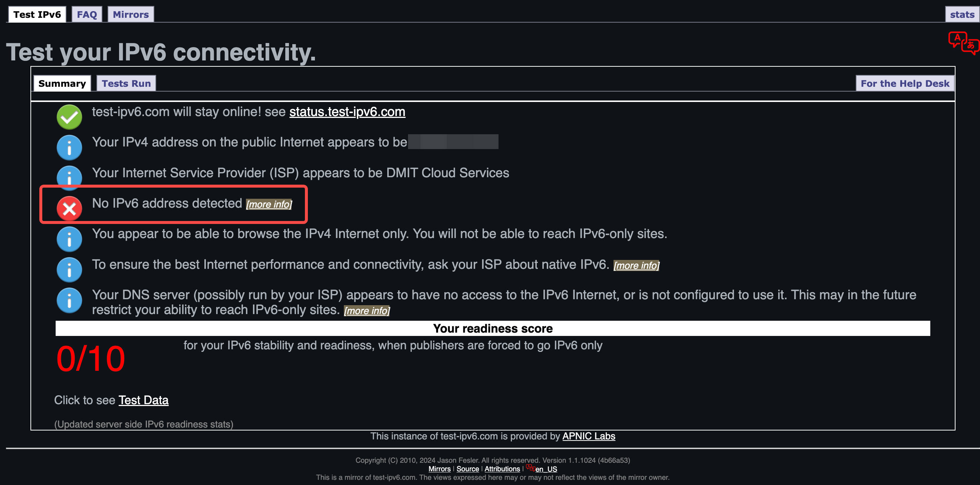980x485 pixels.
Task: Open the Attributions link in the footer
Action: click(502, 469)
